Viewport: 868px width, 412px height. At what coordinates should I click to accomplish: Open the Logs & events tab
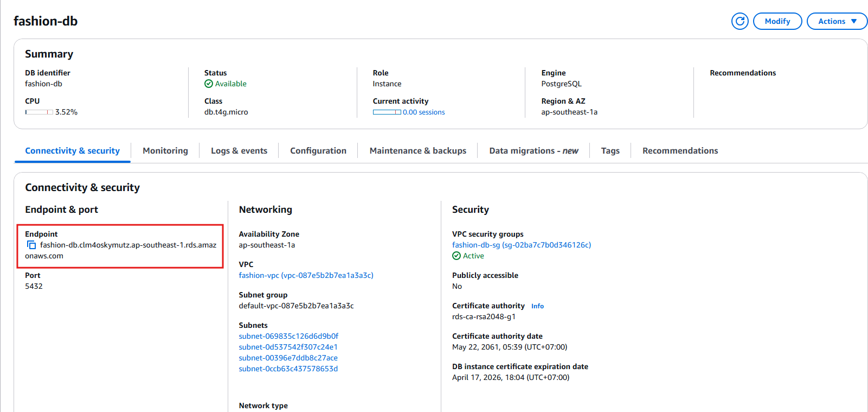tap(239, 151)
